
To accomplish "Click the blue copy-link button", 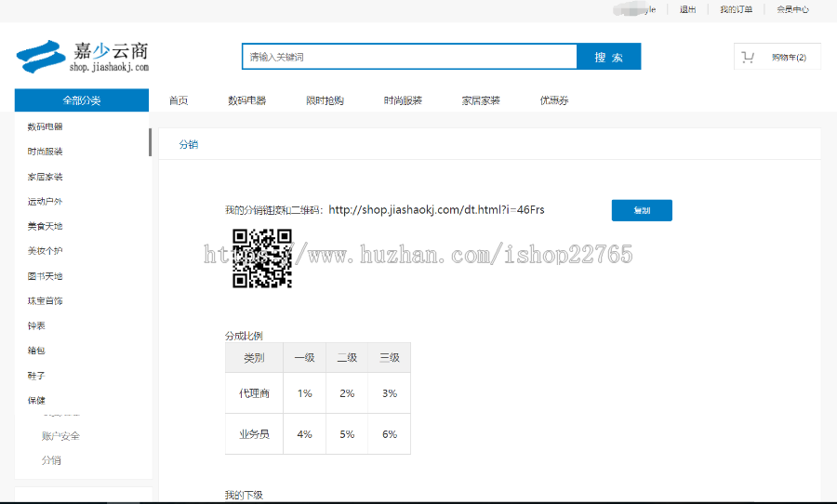I will tap(642, 210).
